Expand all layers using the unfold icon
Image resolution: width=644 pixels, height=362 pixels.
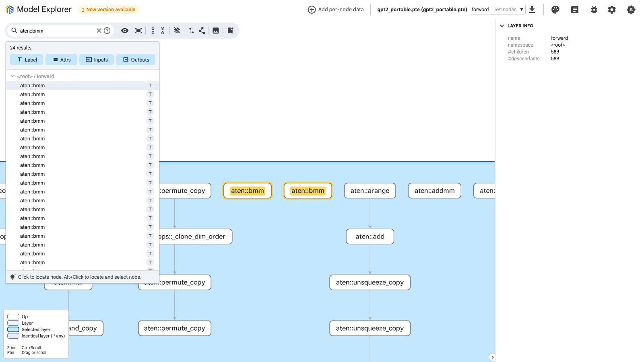[153, 31]
